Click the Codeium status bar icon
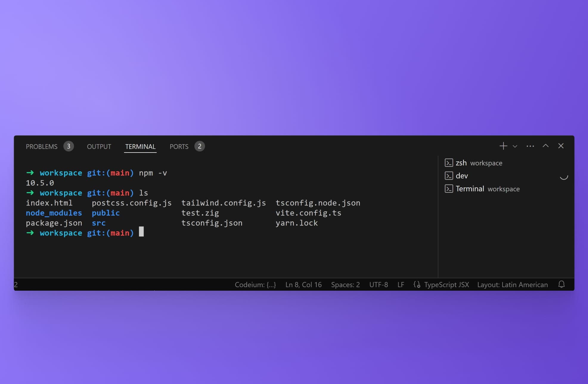Image resolution: width=588 pixels, height=384 pixels. (x=255, y=284)
